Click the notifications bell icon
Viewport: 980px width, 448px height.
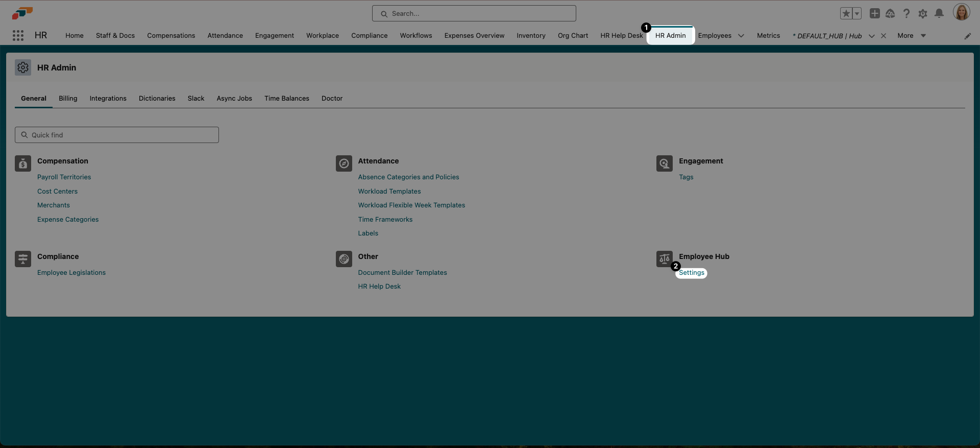[x=939, y=14]
